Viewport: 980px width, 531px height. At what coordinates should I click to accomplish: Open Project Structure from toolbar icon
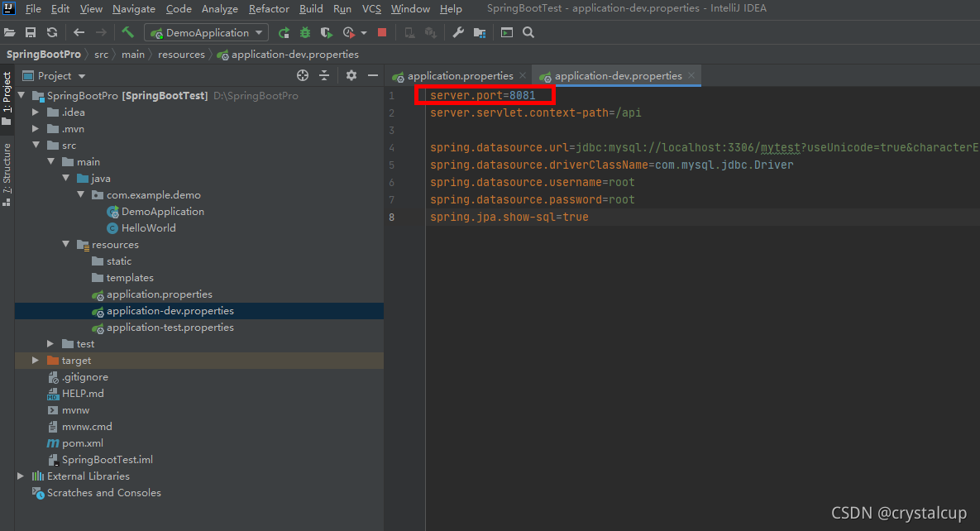480,32
